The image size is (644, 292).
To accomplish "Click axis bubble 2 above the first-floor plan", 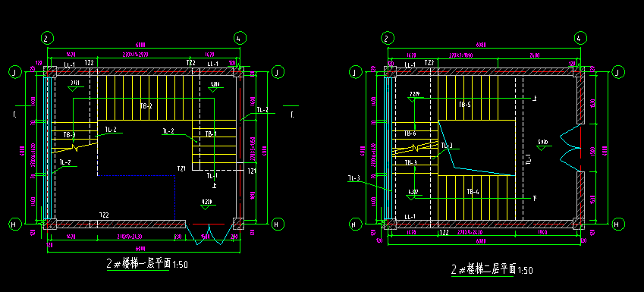I will [x=47, y=39].
